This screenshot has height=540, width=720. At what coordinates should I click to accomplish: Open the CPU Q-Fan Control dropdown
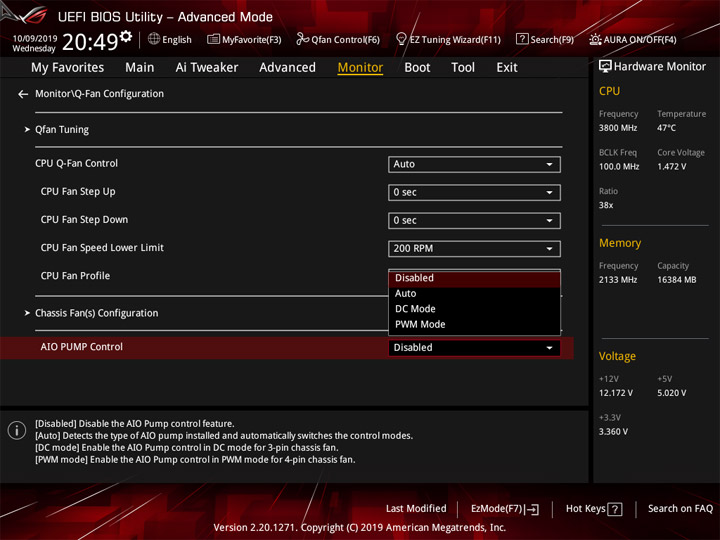pyautogui.click(x=474, y=164)
